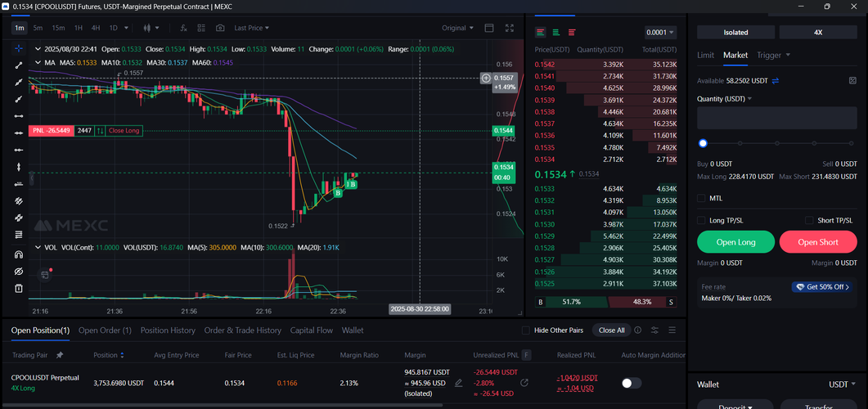The height and width of the screenshot is (409, 868).
Task: Click Close Long on the chart
Action: click(x=124, y=131)
